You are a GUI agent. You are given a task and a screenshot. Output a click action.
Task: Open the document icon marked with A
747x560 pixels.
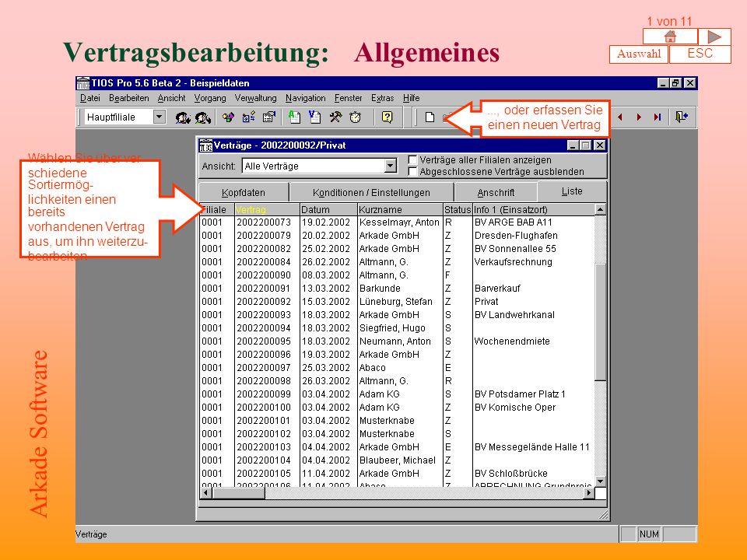coord(294,117)
